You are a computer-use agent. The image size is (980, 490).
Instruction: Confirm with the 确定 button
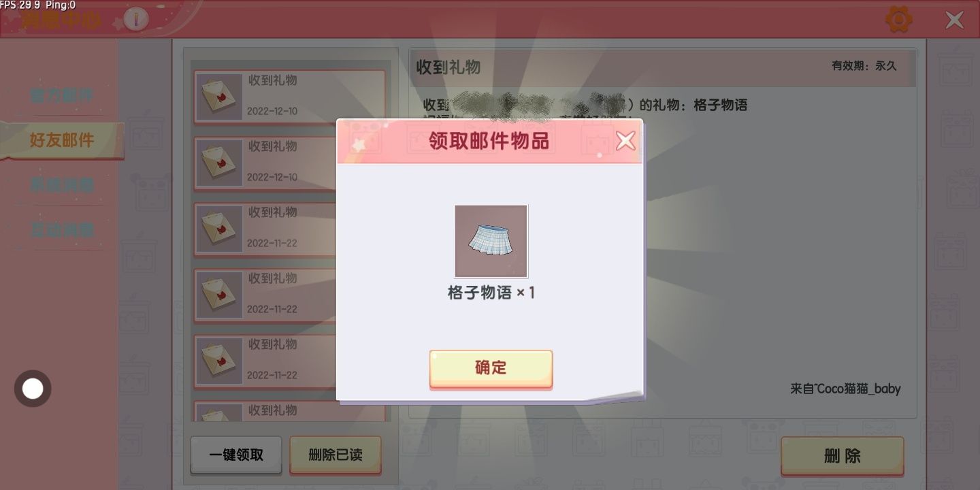click(x=491, y=369)
